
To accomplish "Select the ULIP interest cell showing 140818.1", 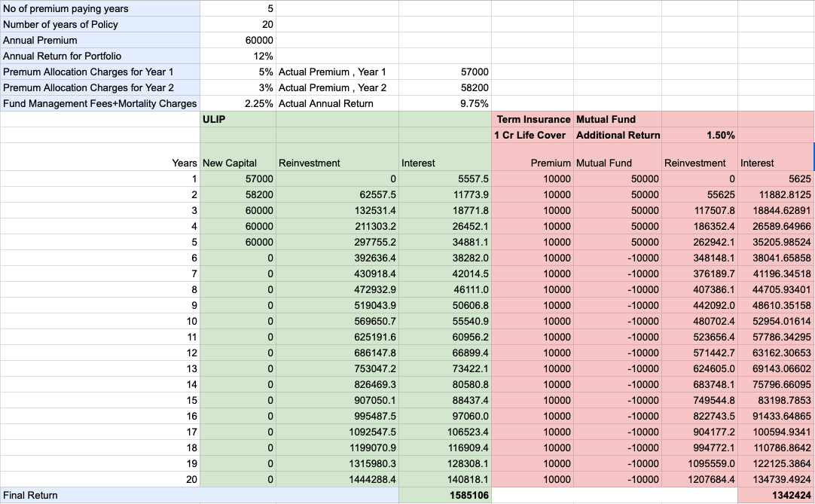I will [x=444, y=479].
